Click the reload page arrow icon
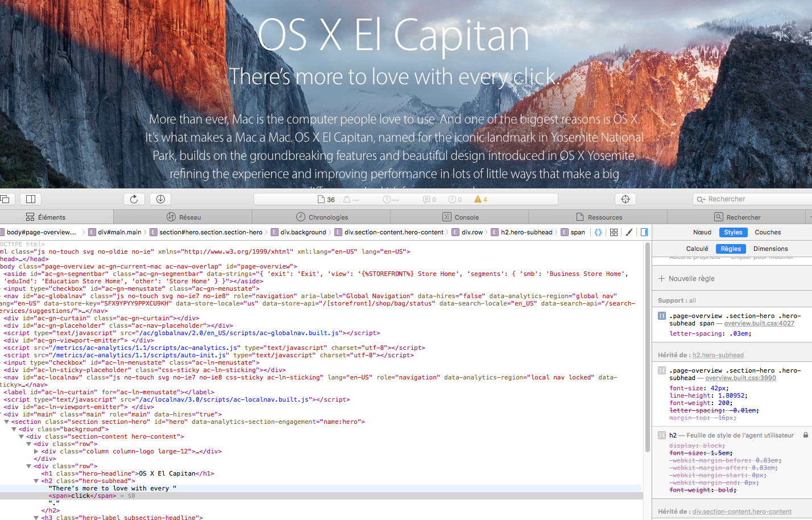Screen dimensions: 812x520 (x=134, y=199)
